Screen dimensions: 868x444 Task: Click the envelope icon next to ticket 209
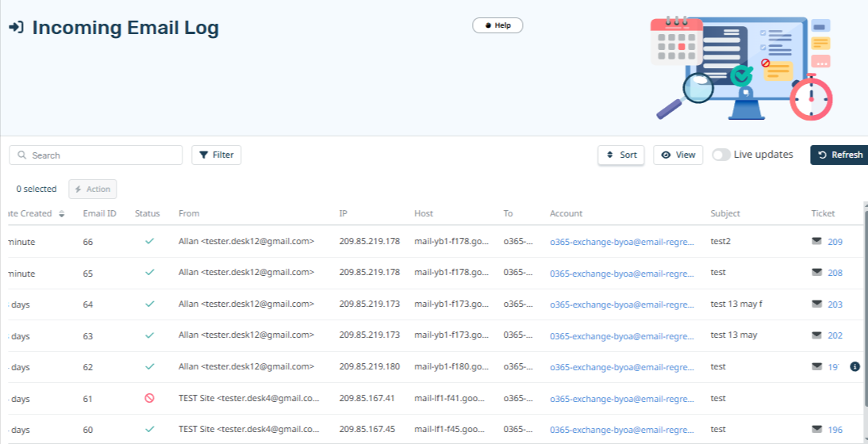pos(816,241)
